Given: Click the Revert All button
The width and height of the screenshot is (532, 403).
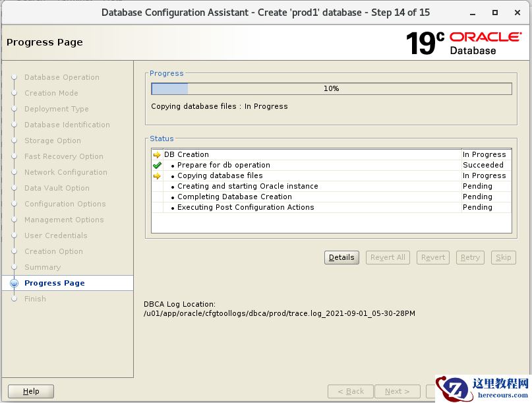Looking at the screenshot, I should click(x=388, y=257).
